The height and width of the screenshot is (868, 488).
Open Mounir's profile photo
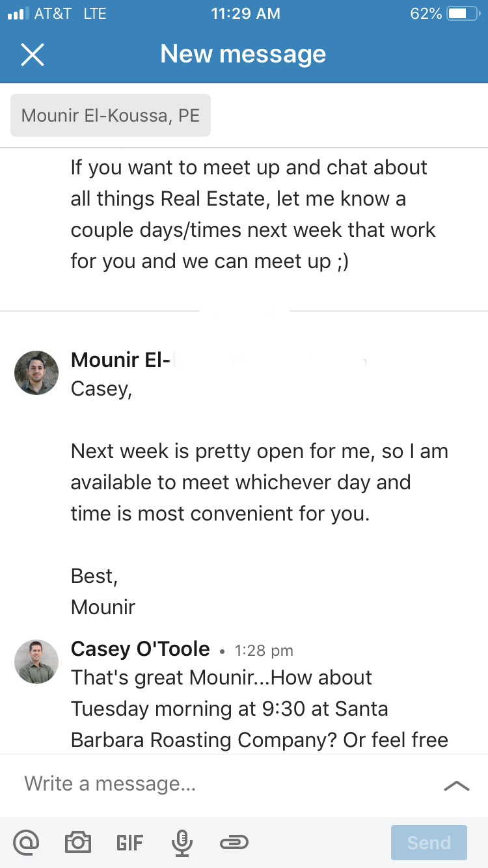point(36,373)
